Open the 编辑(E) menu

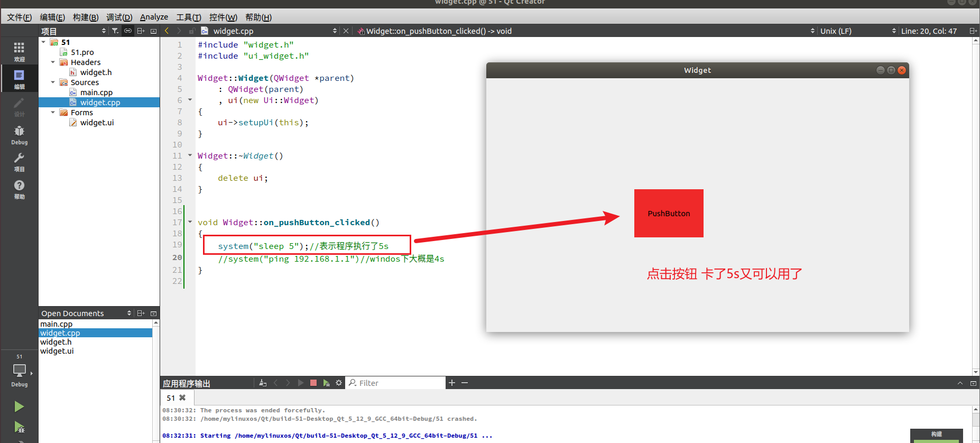(52, 17)
